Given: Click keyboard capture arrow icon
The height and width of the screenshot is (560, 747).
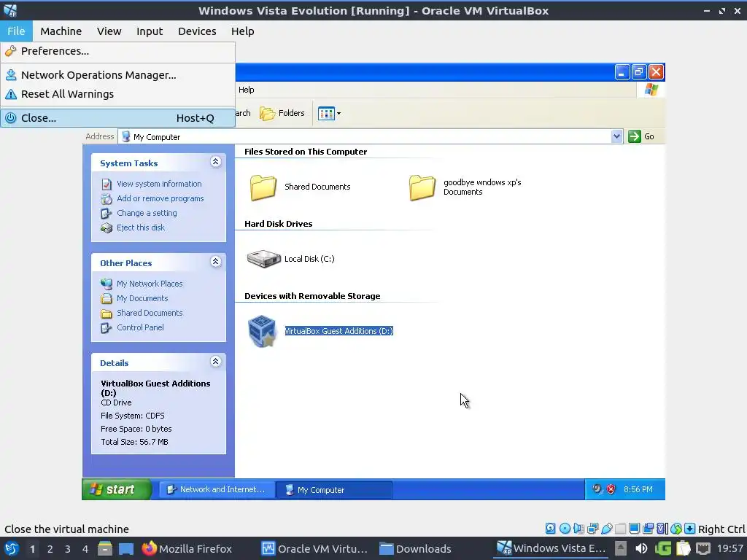Looking at the screenshot, I should (689, 529).
